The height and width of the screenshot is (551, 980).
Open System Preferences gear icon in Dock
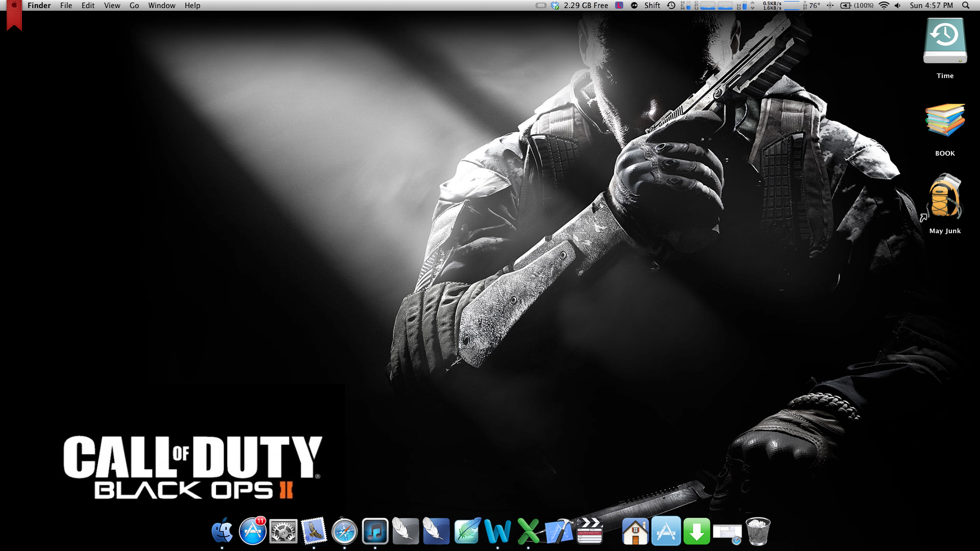point(283,532)
